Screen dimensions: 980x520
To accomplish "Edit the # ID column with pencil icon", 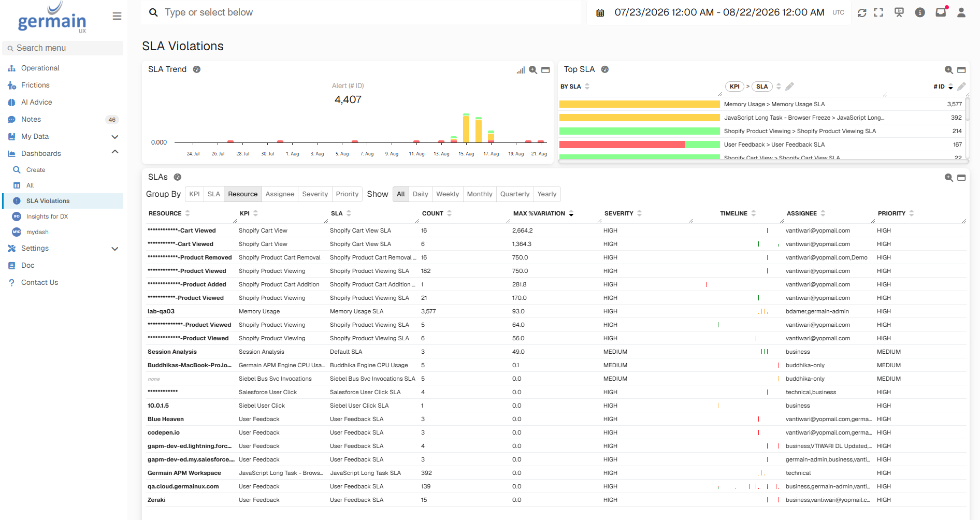I will coord(961,86).
